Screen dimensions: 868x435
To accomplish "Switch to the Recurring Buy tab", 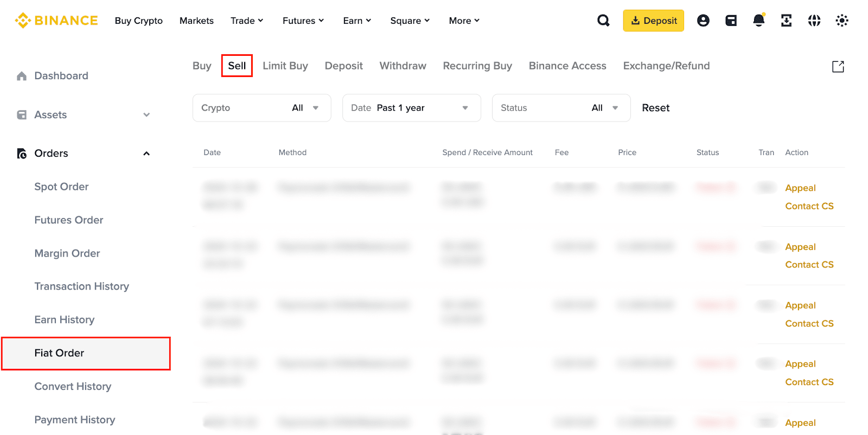I will click(x=477, y=66).
